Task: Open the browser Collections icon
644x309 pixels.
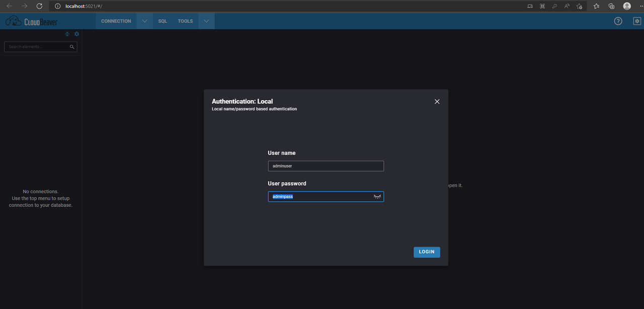Action: pos(611,6)
